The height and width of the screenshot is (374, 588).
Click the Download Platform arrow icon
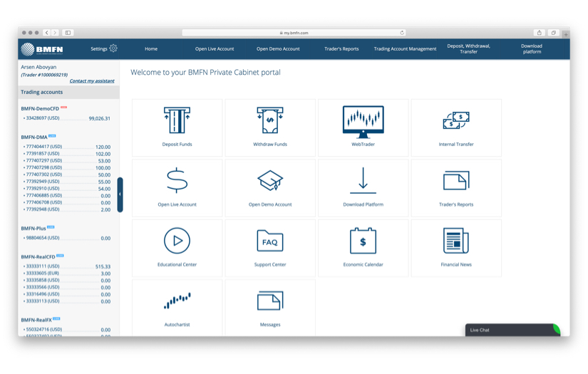click(363, 180)
